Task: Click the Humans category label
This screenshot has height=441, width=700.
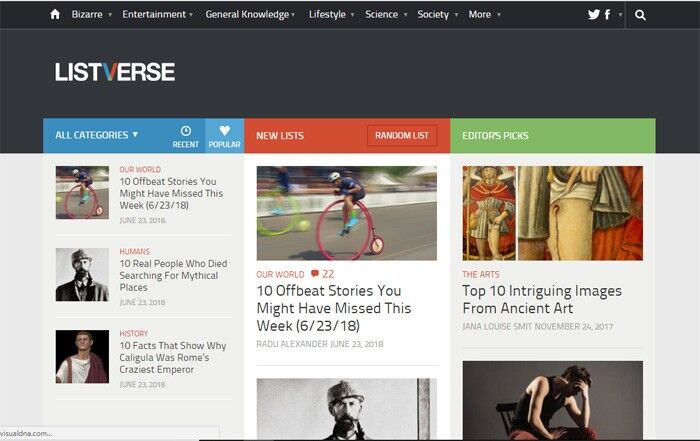Action: pyautogui.click(x=134, y=252)
